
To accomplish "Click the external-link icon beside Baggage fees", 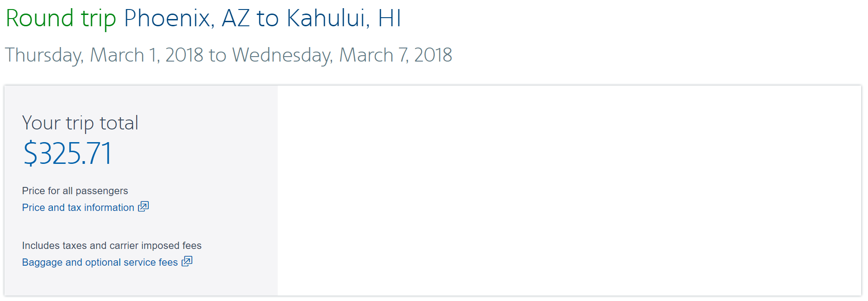I will pos(187,262).
